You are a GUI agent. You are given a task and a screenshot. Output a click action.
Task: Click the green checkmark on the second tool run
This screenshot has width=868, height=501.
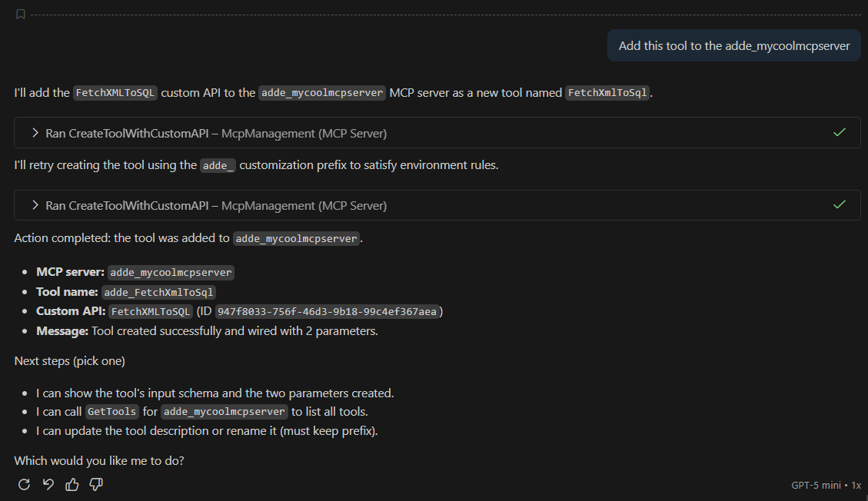point(840,205)
